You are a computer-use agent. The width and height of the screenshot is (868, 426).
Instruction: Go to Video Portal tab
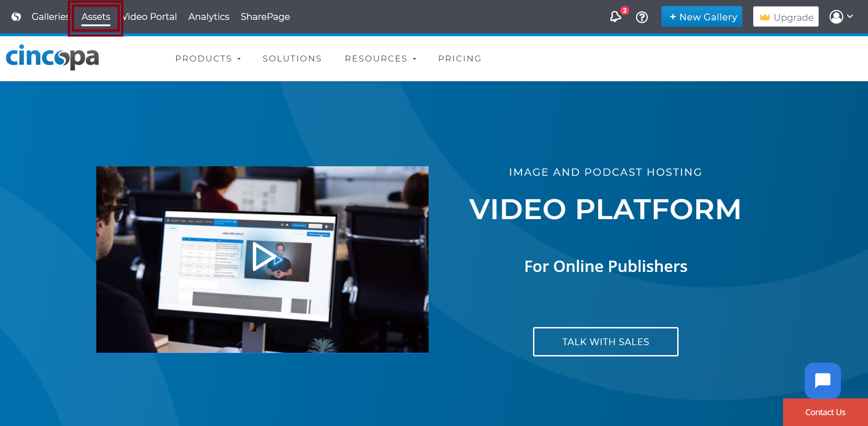point(150,17)
